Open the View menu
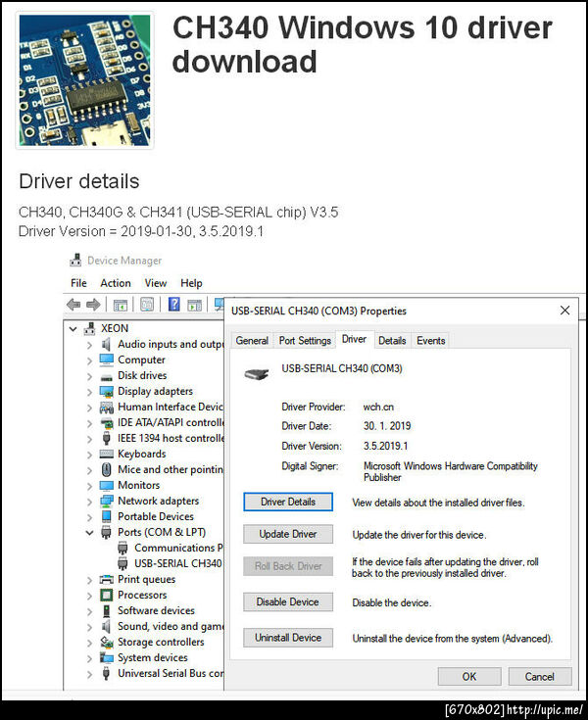Viewport: 588px width, 720px height. coord(156,283)
